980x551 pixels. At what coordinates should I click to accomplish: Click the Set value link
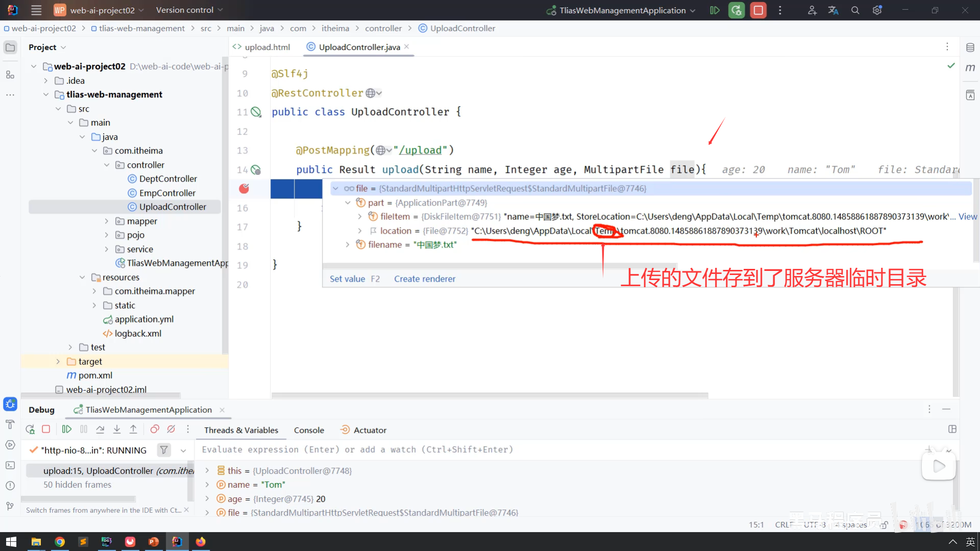[347, 279]
